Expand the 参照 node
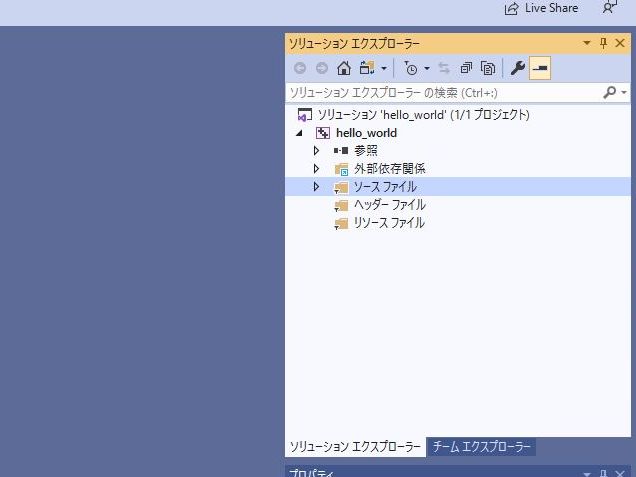The image size is (636, 477). point(316,151)
